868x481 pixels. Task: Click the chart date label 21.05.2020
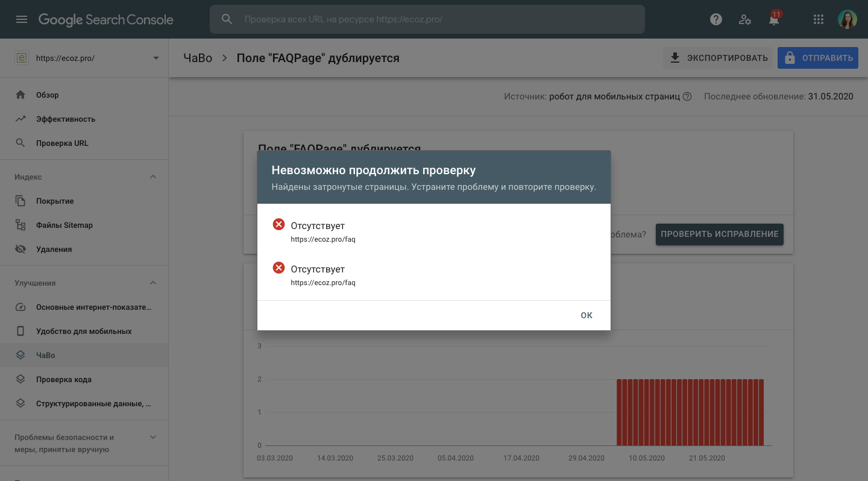[707, 458]
